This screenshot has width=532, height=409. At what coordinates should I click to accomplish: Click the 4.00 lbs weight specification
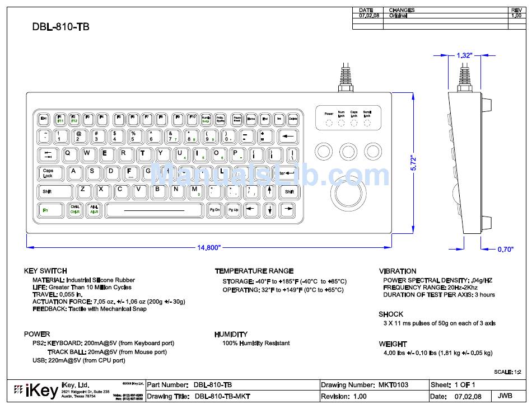pyautogui.click(x=438, y=352)
